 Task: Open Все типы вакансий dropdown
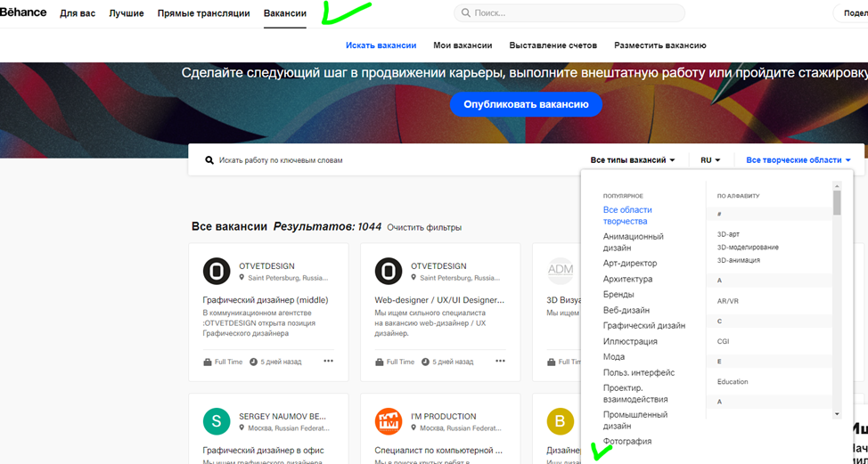point(633,160)
